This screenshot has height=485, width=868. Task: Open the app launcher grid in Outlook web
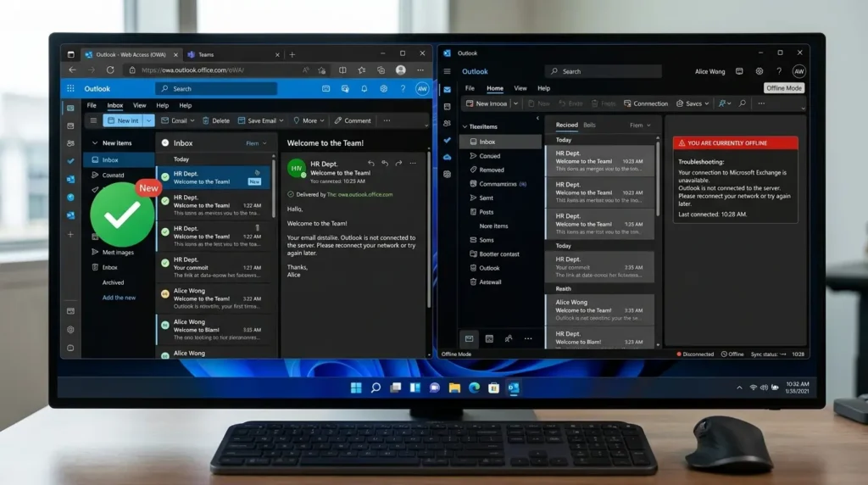tap(70, 88)
